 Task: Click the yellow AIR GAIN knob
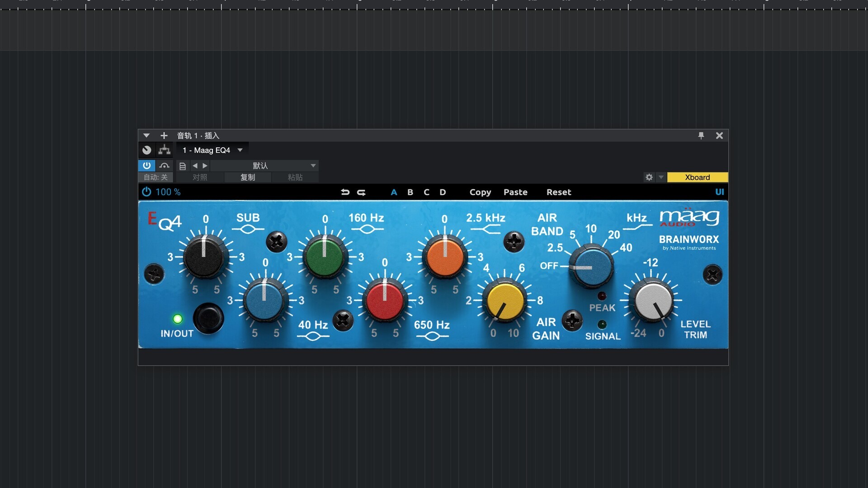point(505,301)
